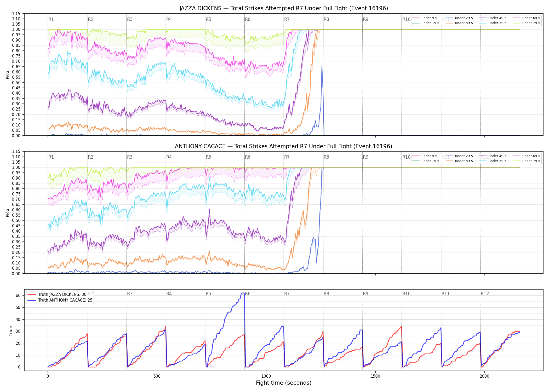549x392 pixels.
Task: Click the R8 marker in the count chart
Action: (326, 294)
